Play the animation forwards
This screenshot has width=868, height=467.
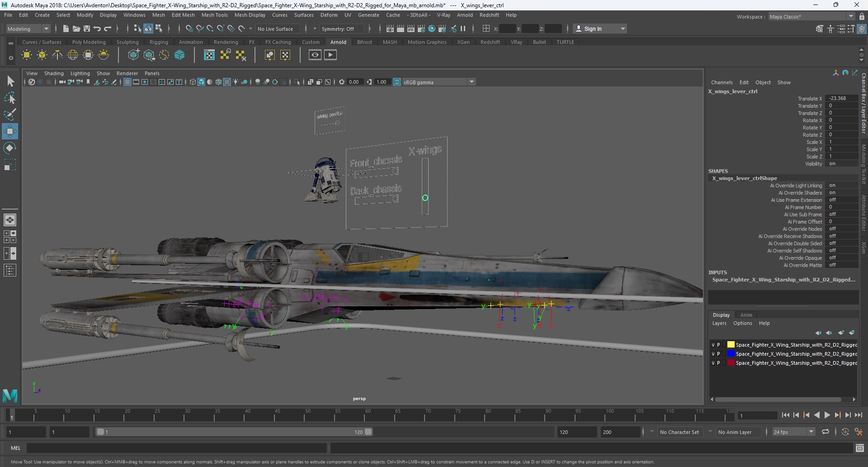point(827,415)
